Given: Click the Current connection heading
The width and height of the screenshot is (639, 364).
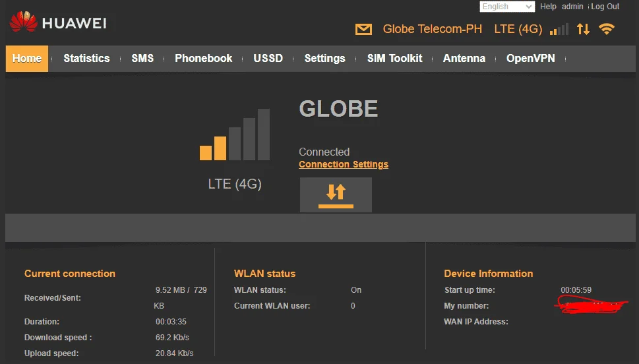Looking at the screenshot, I should point(70,274).
